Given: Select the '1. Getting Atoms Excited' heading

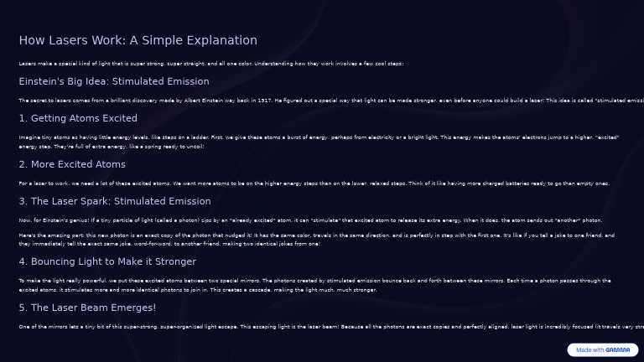Looking at the screenshot, I should (78, 118).
